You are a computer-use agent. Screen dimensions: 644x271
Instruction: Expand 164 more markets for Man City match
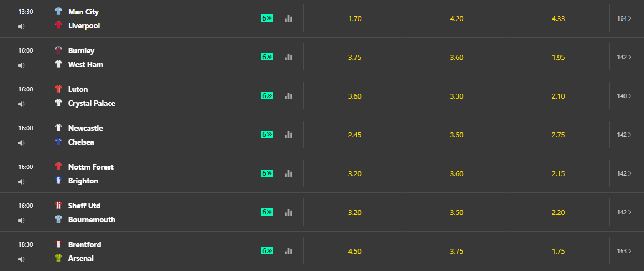(625, 18)
